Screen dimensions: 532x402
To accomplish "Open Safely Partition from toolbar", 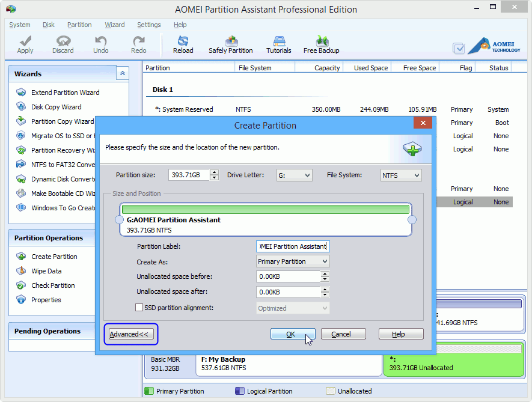I will pos(231,44).
